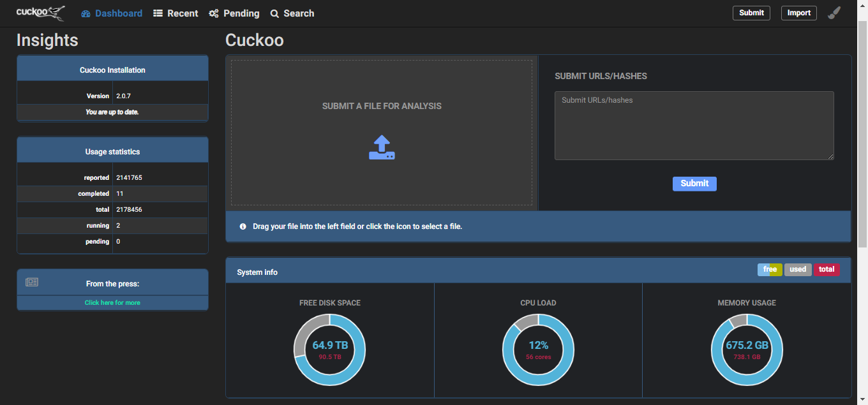Click the upload file icon
Viewport: 868px width, 405px height.
click(382, 147)
